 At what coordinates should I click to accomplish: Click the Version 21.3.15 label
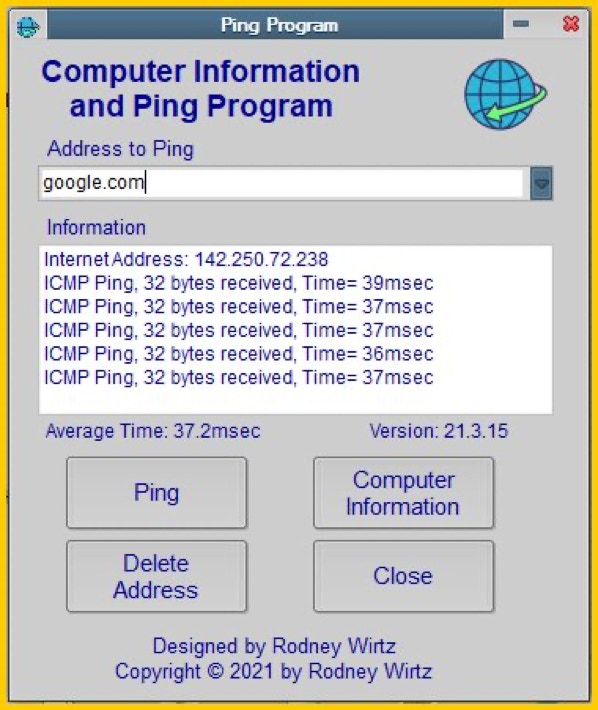[x=439, y=431]
